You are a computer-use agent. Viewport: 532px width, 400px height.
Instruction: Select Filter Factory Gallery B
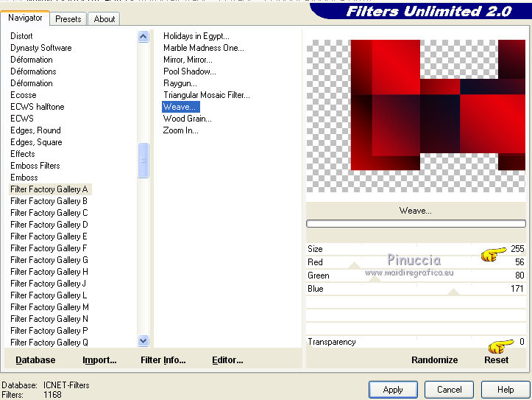click(x=49, y=201)
